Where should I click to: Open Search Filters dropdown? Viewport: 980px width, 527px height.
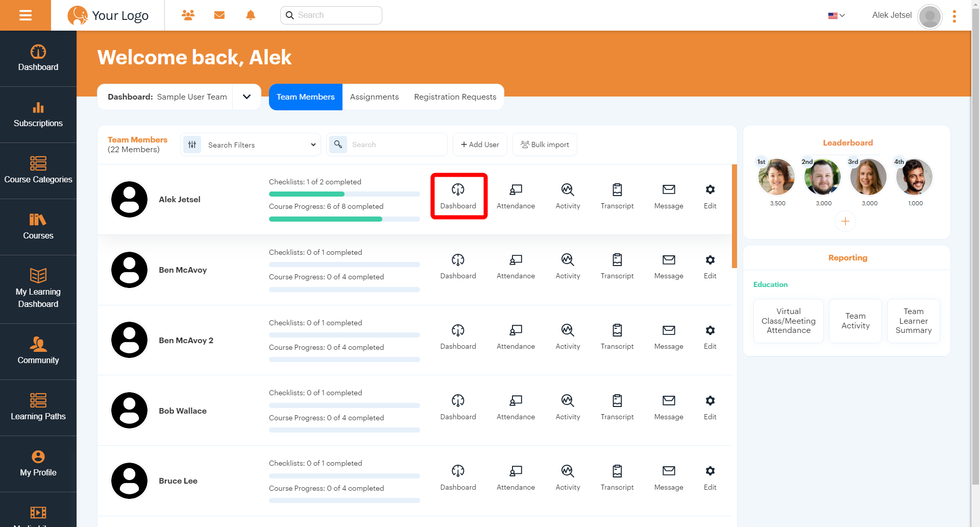point(251,145)
